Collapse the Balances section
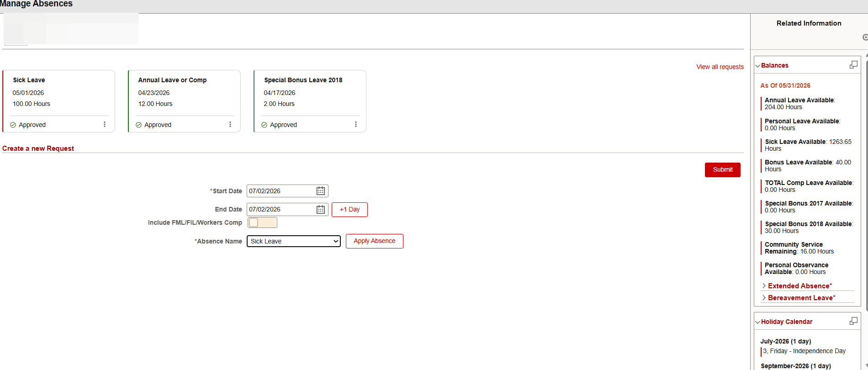The width and height of the screenshot is (868, 370). tap(758, 66)
